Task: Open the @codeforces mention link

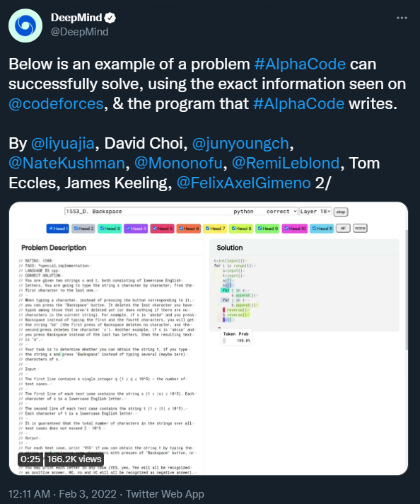Action: [56, 104]
